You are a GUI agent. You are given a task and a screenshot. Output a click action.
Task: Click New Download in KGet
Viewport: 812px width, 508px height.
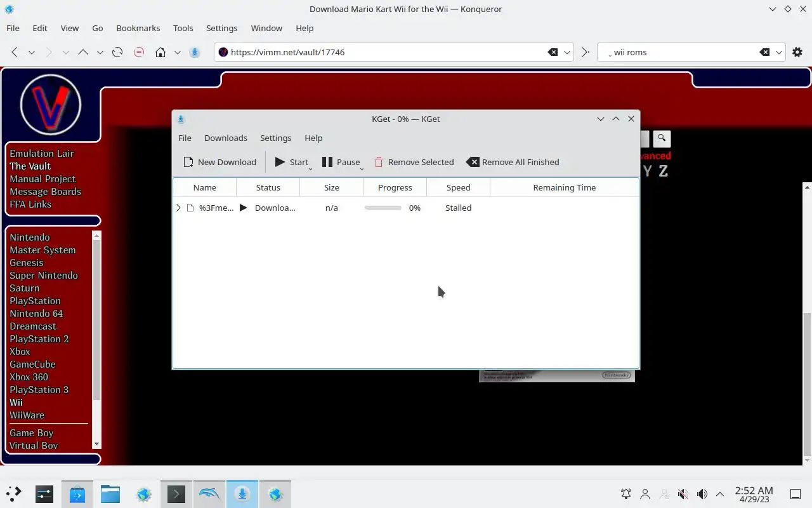(x=220, y=162)
